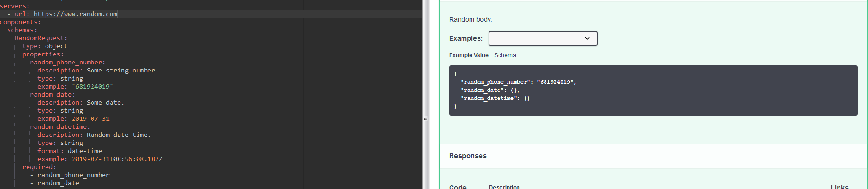This screenshot has width=868, height=189.
Task: Click the "random_date": {} JSON line
Action: tap(490, 90)
